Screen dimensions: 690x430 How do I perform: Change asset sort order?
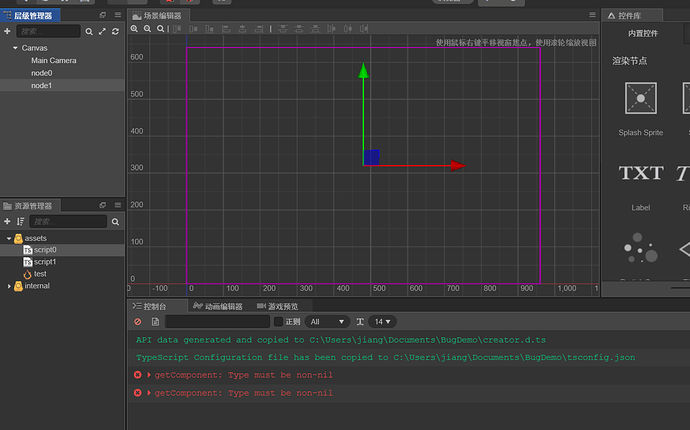point(20,221)
